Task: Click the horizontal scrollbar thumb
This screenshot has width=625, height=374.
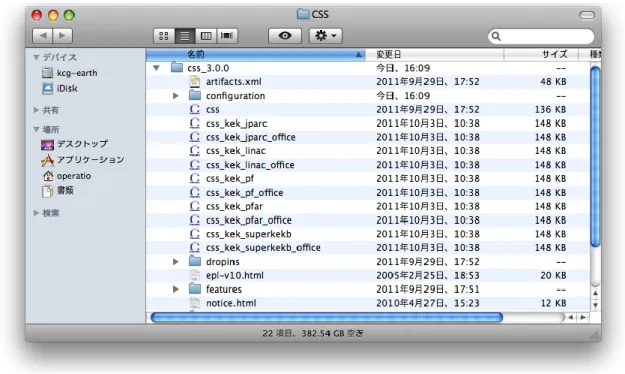Action: tap(327, 317)
